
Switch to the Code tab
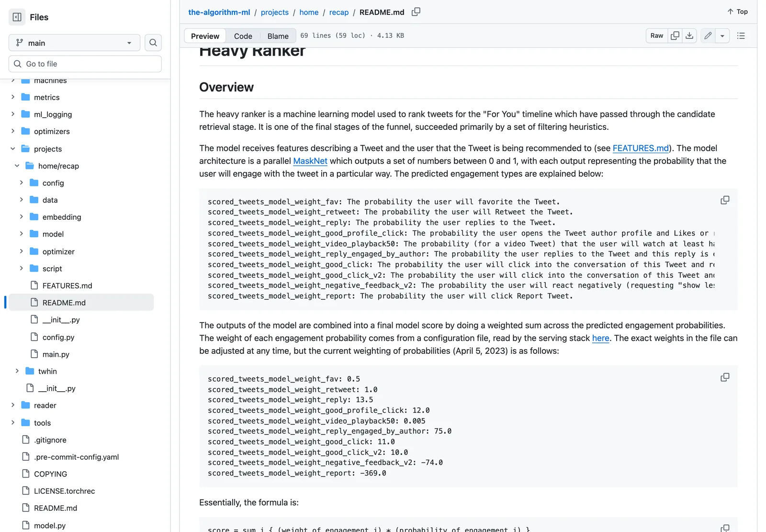[243, 36]
